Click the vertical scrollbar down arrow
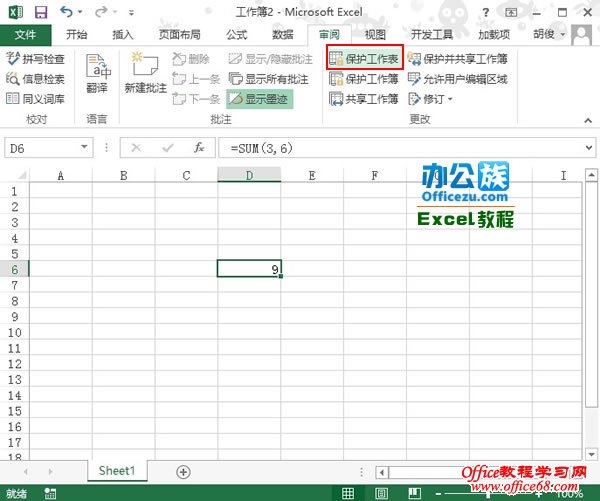 591,454
